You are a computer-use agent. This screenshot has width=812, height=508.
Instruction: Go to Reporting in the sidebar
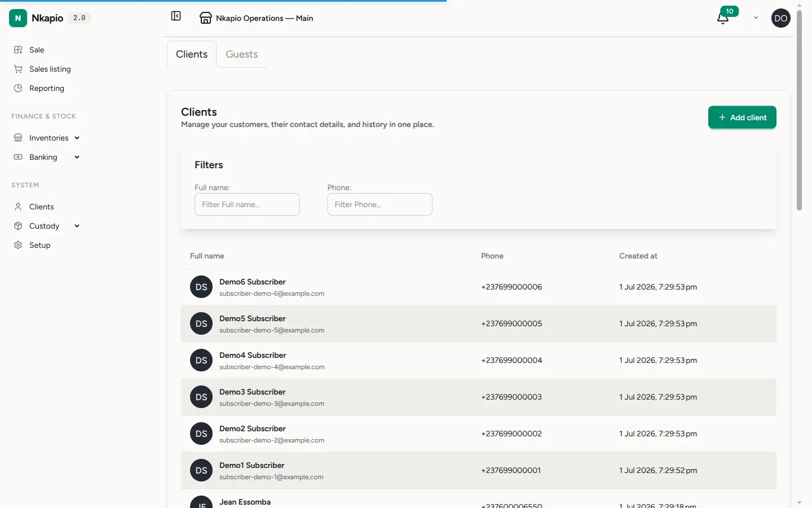click(47, 88)
